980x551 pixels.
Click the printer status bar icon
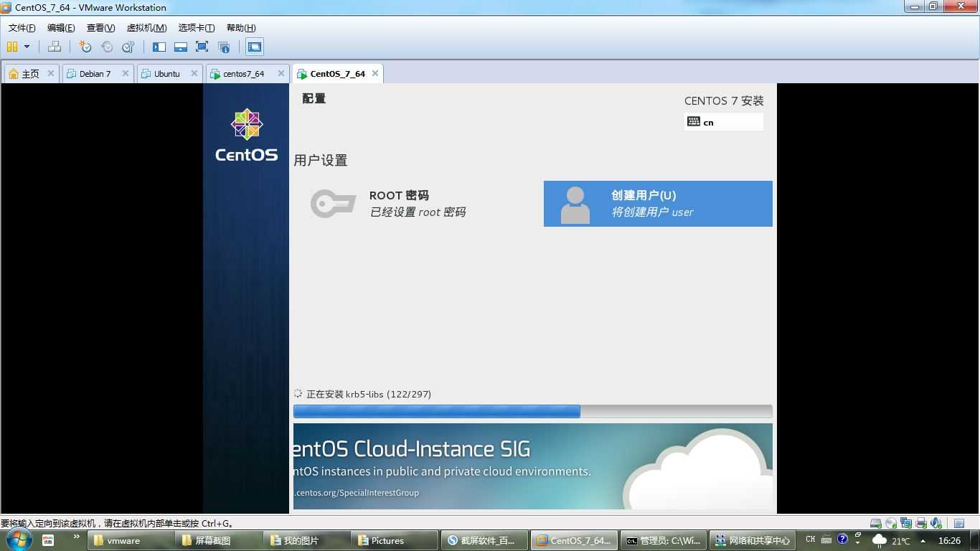tap(921, 523)
